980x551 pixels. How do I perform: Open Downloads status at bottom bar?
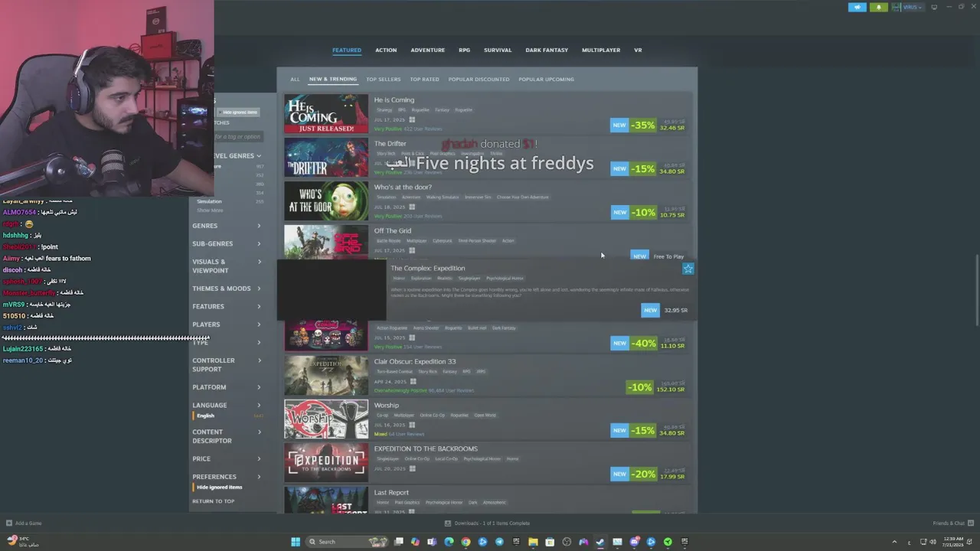click(487, 523)
